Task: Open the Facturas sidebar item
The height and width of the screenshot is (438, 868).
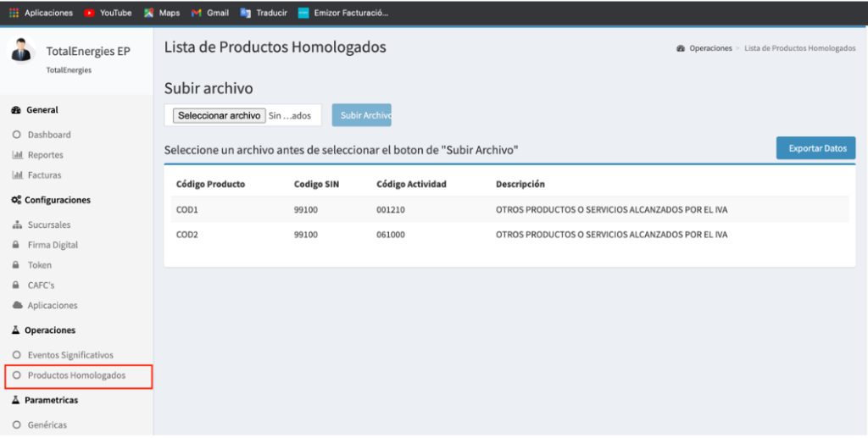Action: click(x=44, y=175)
